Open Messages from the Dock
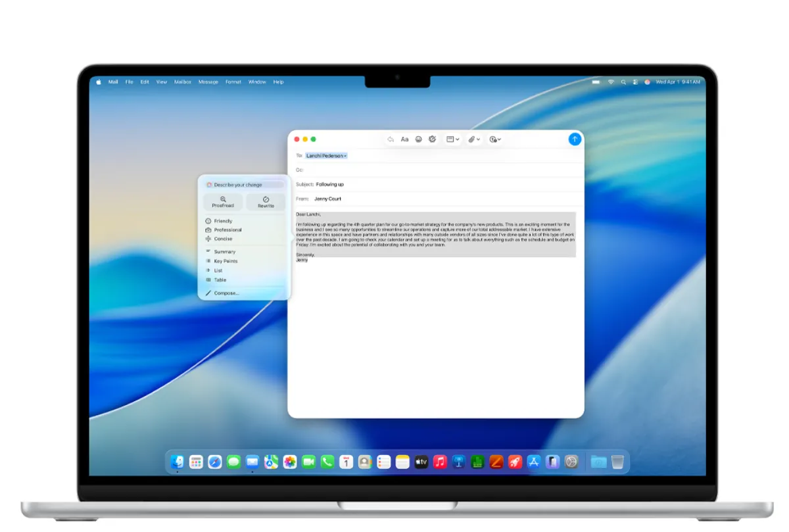Screen dimensions: 789x532 tap(233, 462)
